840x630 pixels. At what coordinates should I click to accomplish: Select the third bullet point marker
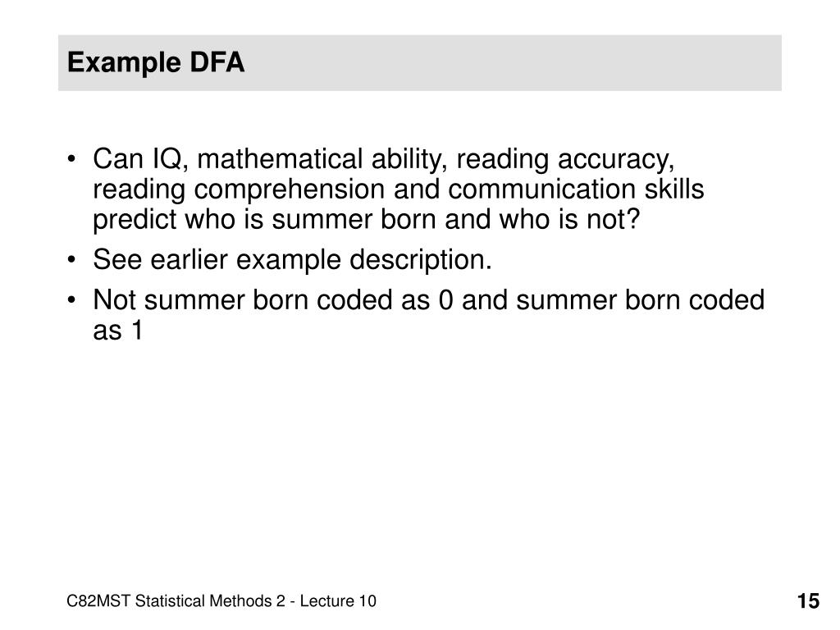71,300
